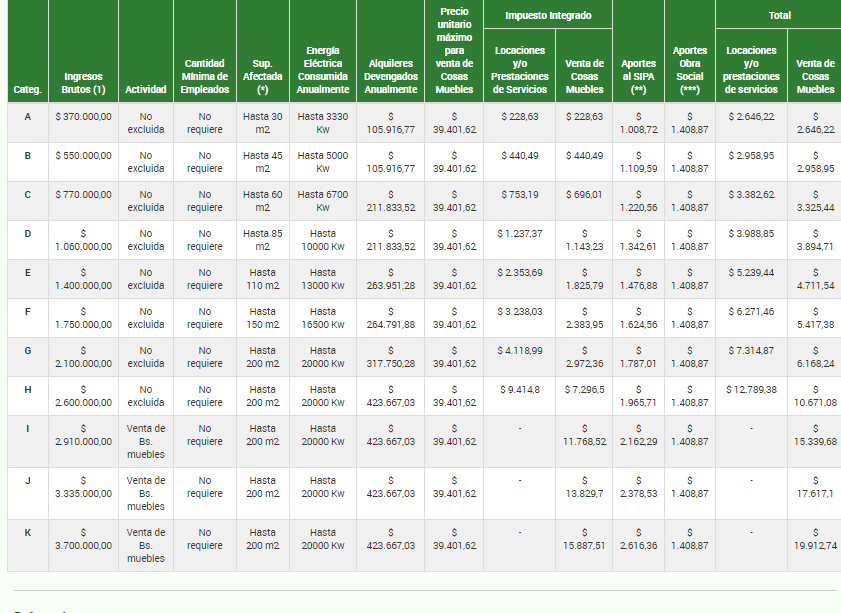This screenshot has height=613, width=841.
Task: Select the Total group header
Action: (x=779, y=15)
